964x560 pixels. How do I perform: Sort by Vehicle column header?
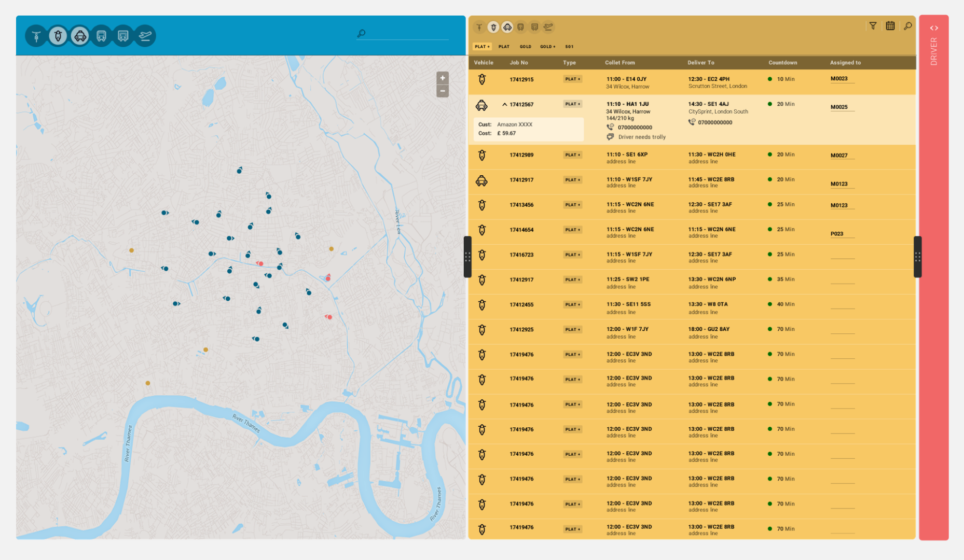[484, 63]
